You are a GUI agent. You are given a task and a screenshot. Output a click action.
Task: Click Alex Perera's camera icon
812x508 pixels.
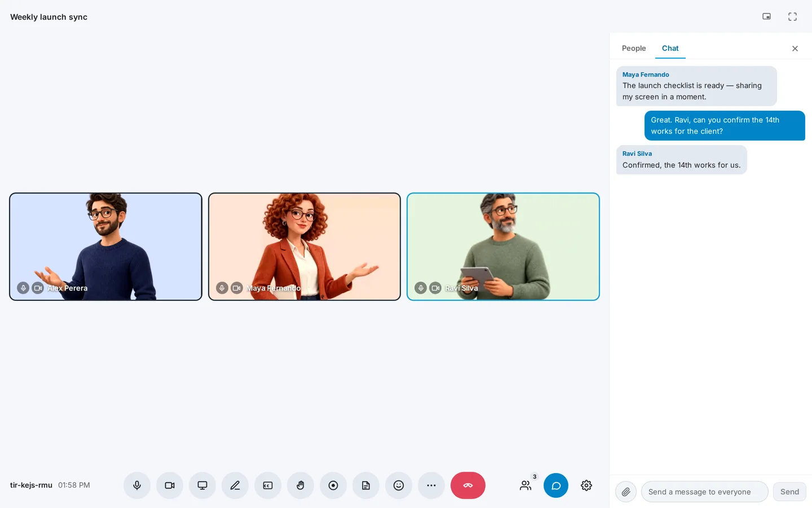click(38, 288)
